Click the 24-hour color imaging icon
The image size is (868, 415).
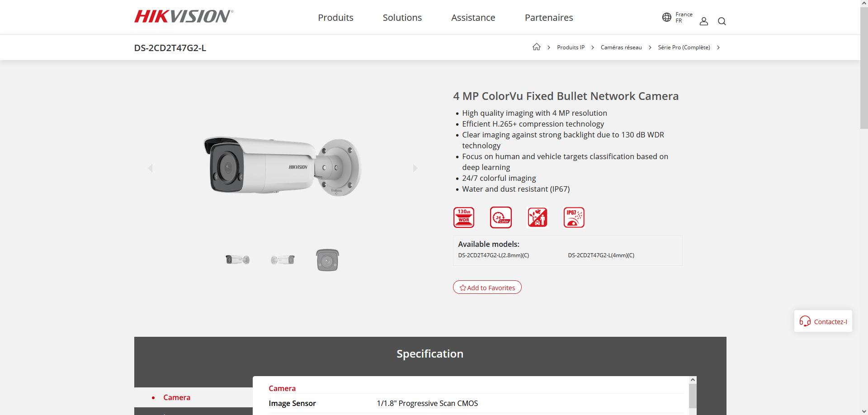point(501,217)
